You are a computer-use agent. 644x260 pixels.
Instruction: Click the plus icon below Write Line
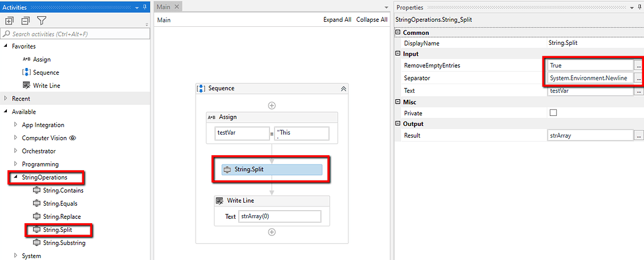[271, 232]
